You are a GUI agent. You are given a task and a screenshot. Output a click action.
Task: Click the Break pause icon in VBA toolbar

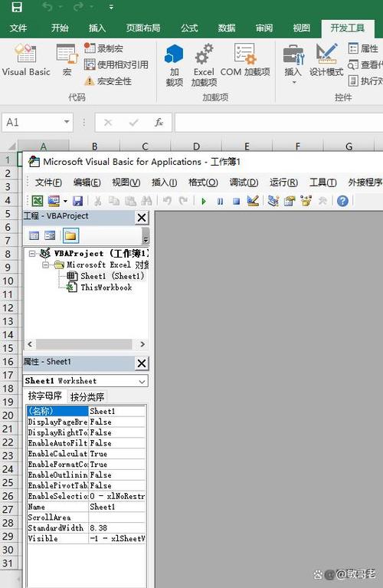click(x=220, y=201)
